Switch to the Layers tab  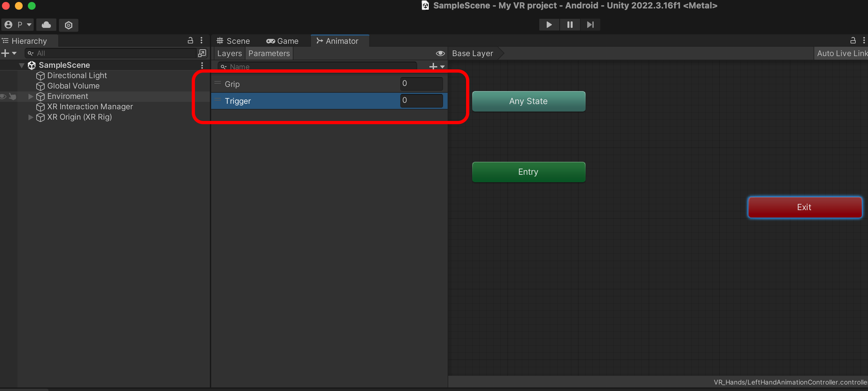229,53
